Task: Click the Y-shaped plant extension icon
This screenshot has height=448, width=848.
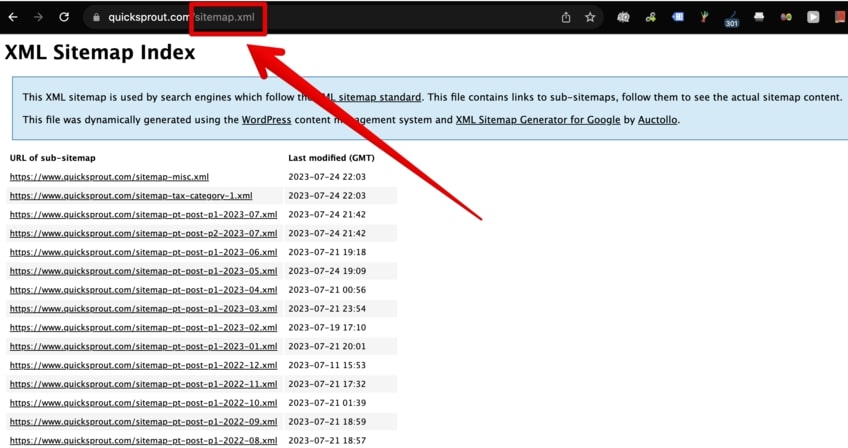Action: tap(704, 17)
